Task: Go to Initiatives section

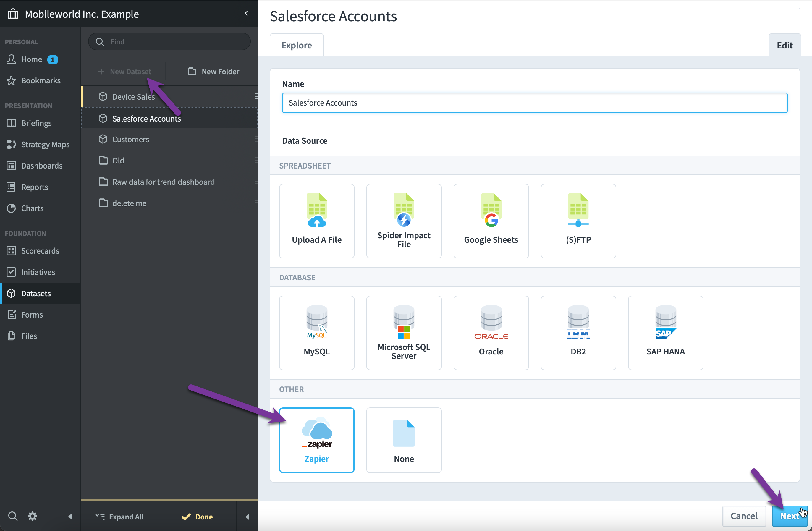Action: [x=38, y=272]
